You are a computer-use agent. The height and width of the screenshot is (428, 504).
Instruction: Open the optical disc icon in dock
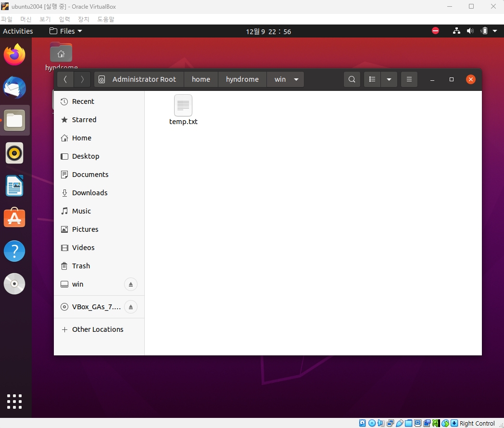click(x=14, y=284)
